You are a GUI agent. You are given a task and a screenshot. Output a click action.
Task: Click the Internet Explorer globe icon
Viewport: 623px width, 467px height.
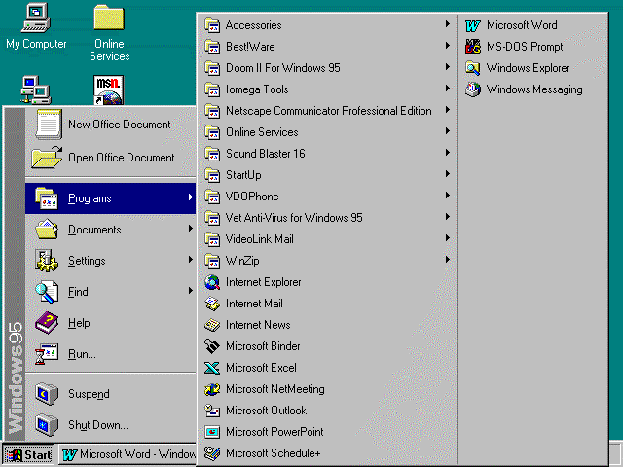pyautogui.click(x=212, y=282)
